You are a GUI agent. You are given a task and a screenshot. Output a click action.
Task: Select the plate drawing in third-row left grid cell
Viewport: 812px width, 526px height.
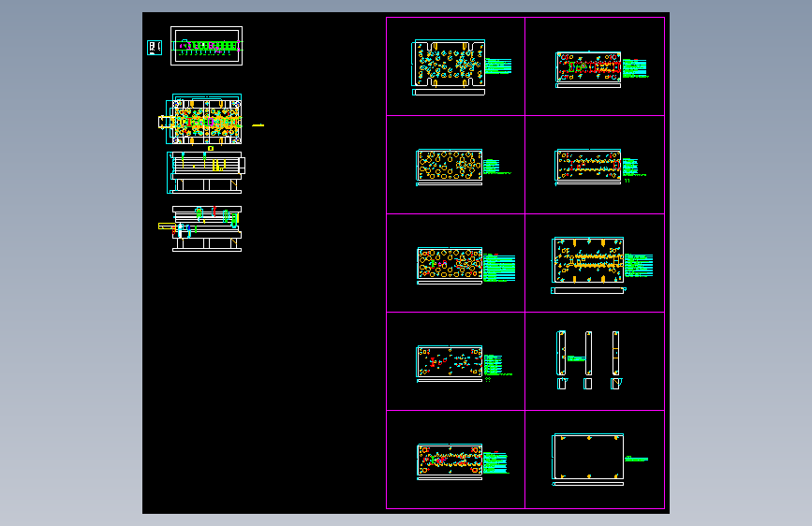(x=450, y=266)
